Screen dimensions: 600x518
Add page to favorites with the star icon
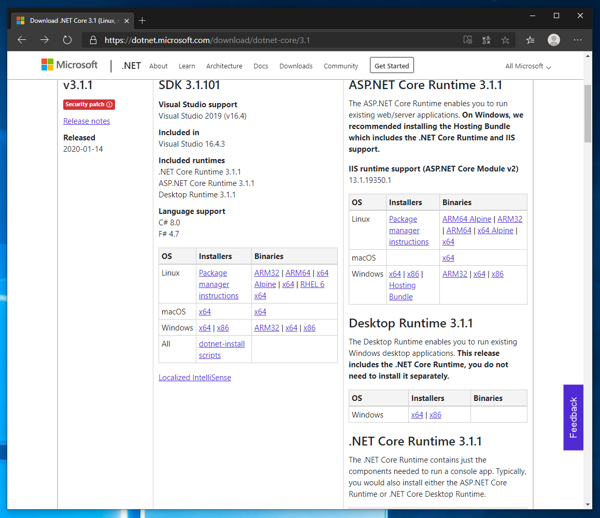click(505, 40)
